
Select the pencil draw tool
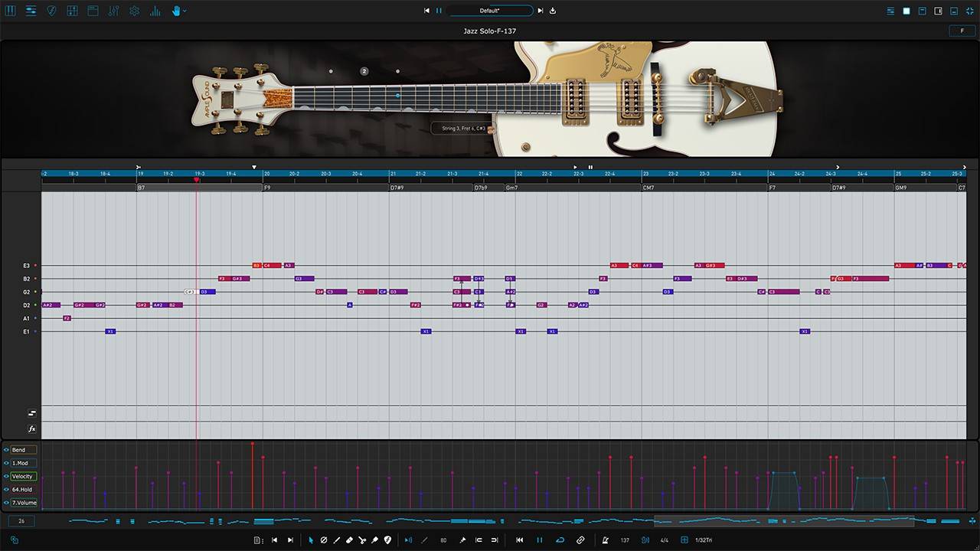click(337, 540)
